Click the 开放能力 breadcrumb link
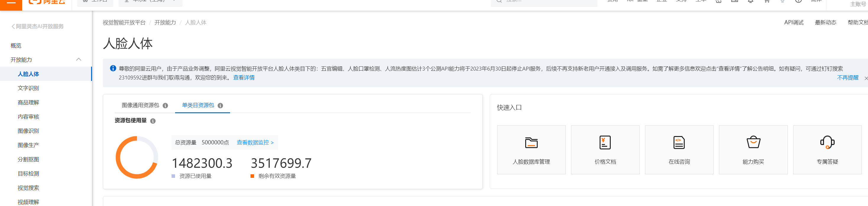 pyautogui.click(x=165, y=23)
